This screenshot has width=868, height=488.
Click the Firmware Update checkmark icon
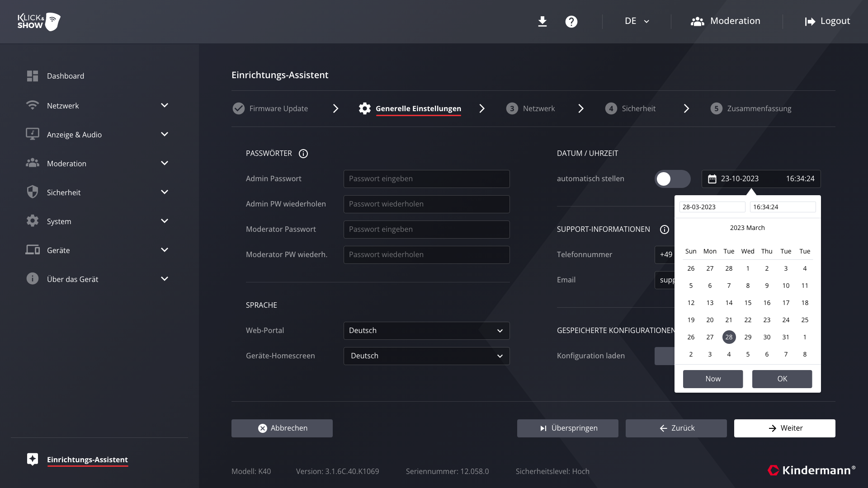point(239,108)
